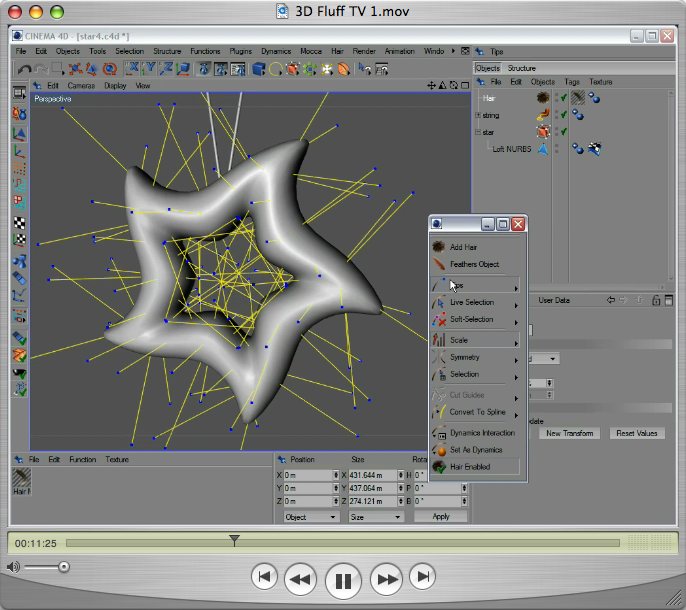Switch to the Structure tab in object manager
This screenshot has width=686, height=610.
pyautogui.click(x=522, y=68)
